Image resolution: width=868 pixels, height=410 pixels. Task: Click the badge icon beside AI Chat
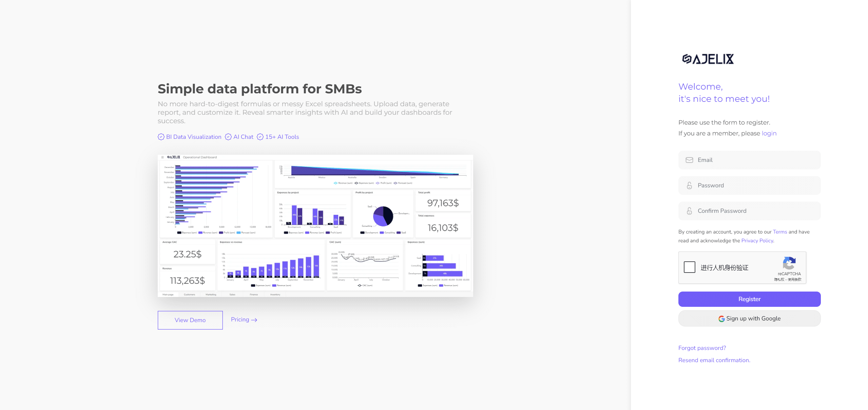pos(228,137)
